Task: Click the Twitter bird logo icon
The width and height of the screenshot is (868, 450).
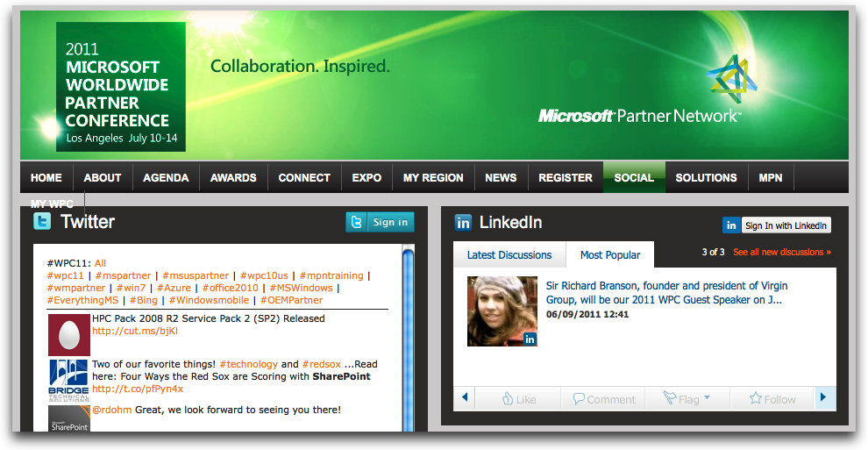Action: [x=41, y=222]
